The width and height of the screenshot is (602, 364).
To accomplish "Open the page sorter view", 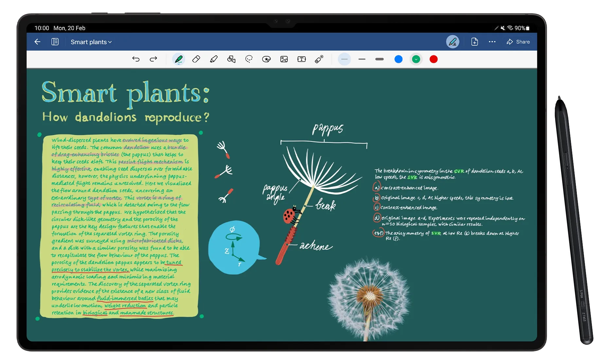I will pyautogui.click(x=55, y=42).
